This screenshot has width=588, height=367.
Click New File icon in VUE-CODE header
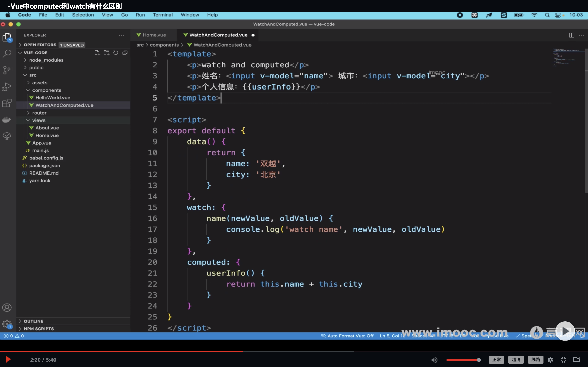[97, 53]
